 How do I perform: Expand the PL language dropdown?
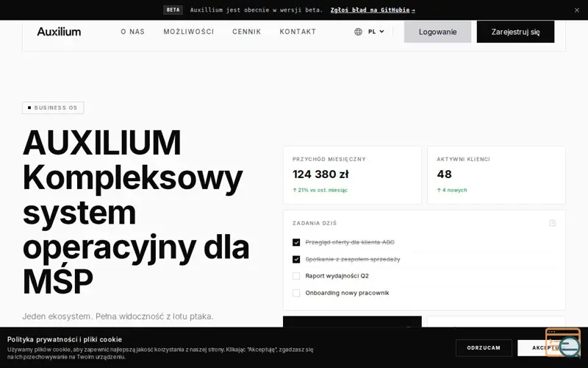tap(376, 32)
